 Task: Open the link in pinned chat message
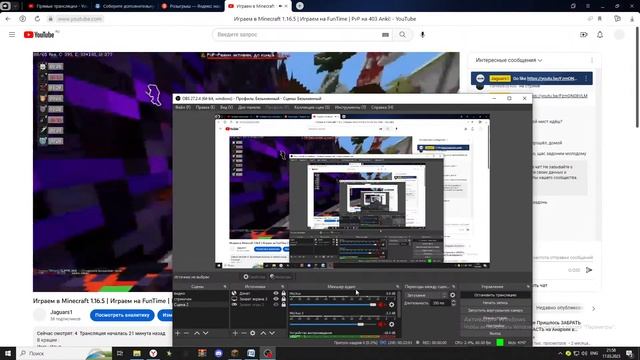(551, 78)
